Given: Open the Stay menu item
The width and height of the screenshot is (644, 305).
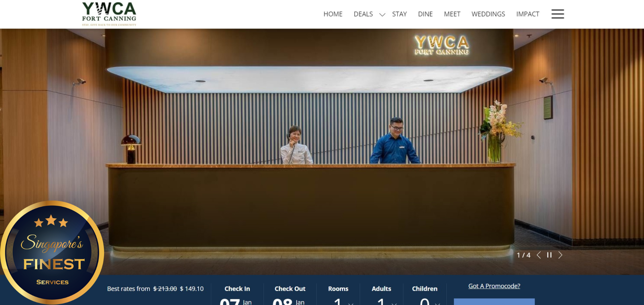Looking at the screenshot, I should [x=399, y=14].
